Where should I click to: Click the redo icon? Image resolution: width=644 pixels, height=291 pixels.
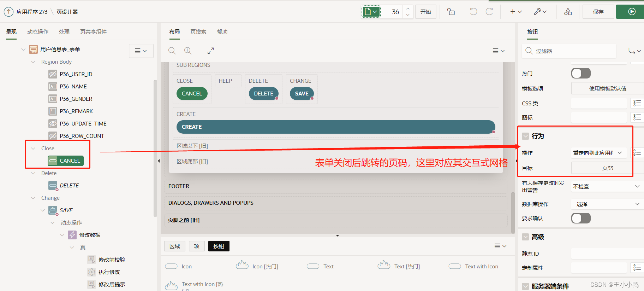point(489,12)
